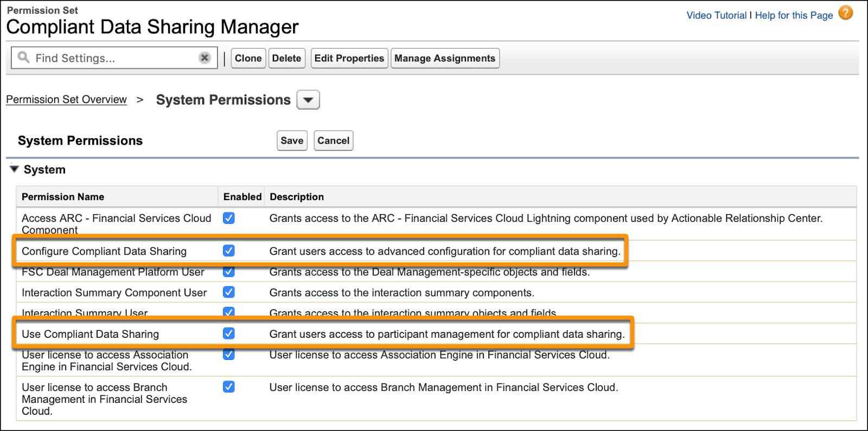Toggle Branch Management user license checkbox
The image size is (868, 431).
tap(229, 387)
